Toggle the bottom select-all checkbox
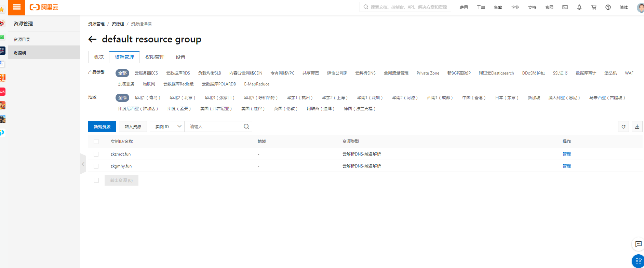 point(96,180)
